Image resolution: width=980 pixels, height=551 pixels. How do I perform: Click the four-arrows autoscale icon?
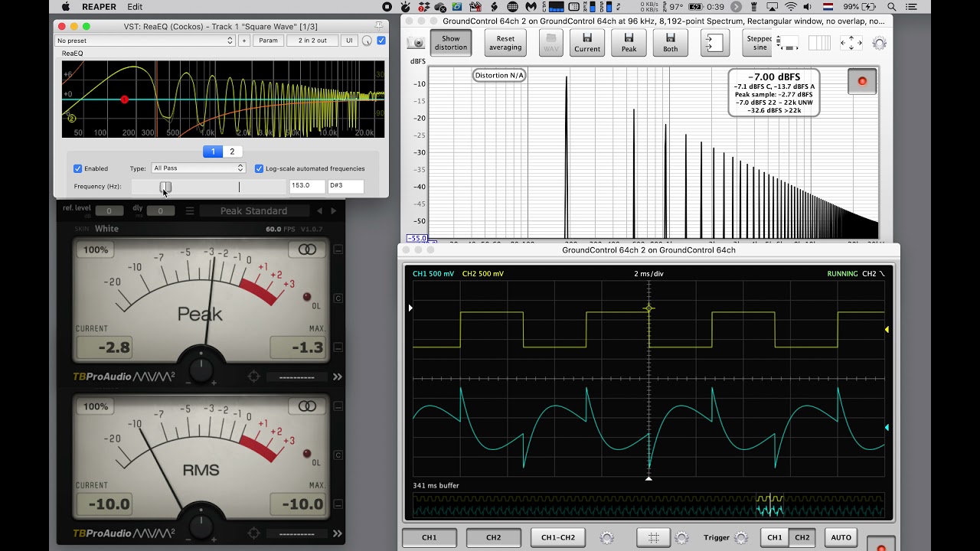[851, 43]
